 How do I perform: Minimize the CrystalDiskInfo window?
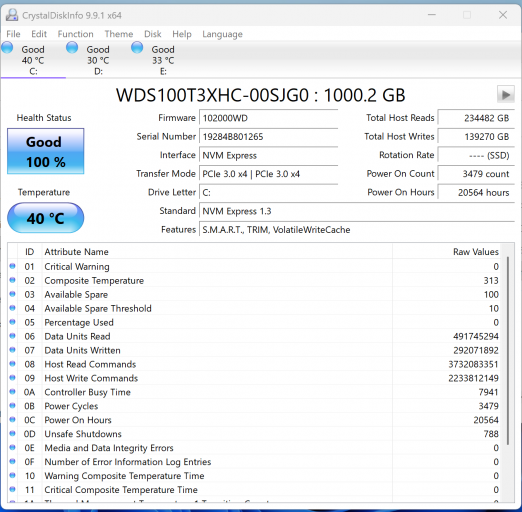(x=432, y=15)
